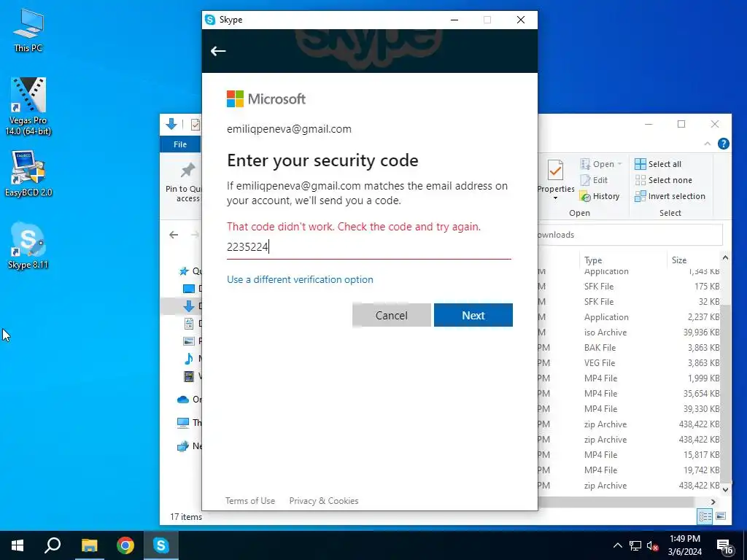747x560 pixels.
Task: Click Select none in the Explorer ribbon
Action: click(663, 180)
